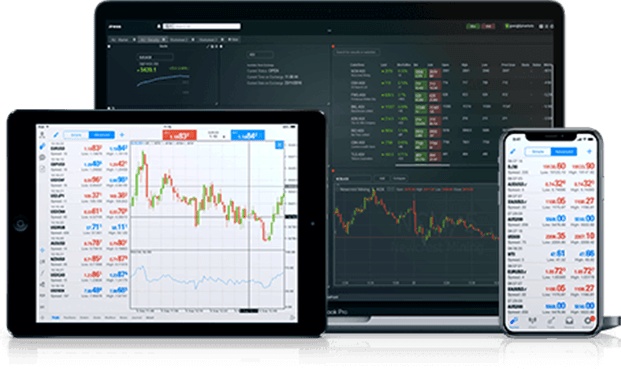
Task: Open the chart icon in phone bottom bar
Action: coord(532,321)
